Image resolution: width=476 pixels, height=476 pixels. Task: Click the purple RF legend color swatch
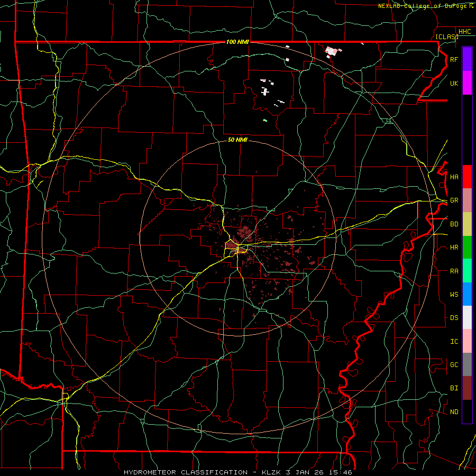click(x=467, y=59)
